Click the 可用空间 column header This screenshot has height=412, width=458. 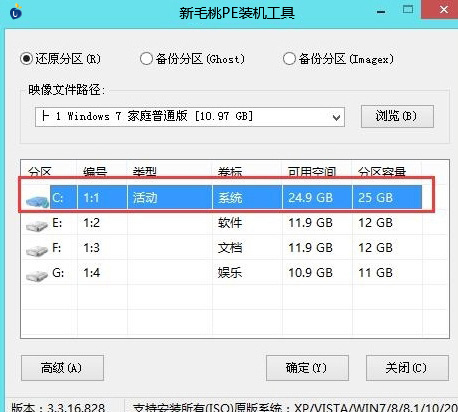tap(312, 172)
